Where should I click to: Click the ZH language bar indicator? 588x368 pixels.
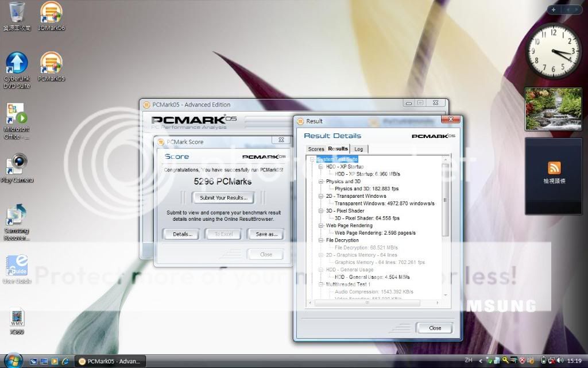pyautogui.click(x=469, y=360)
